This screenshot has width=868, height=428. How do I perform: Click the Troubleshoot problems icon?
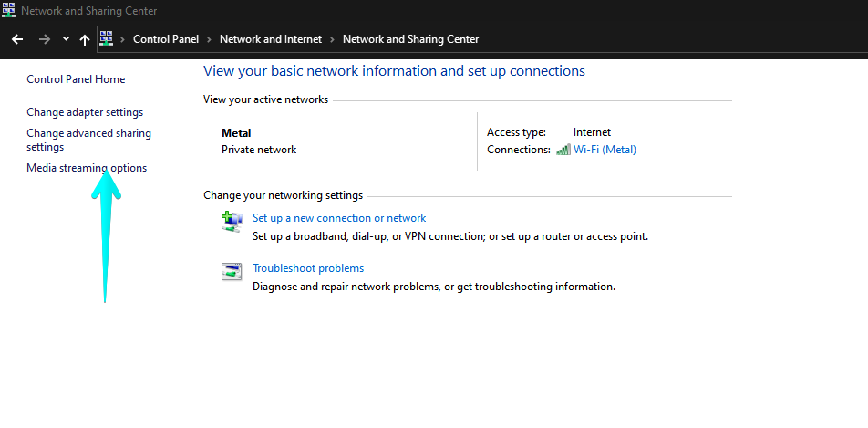tap(232, 271)
